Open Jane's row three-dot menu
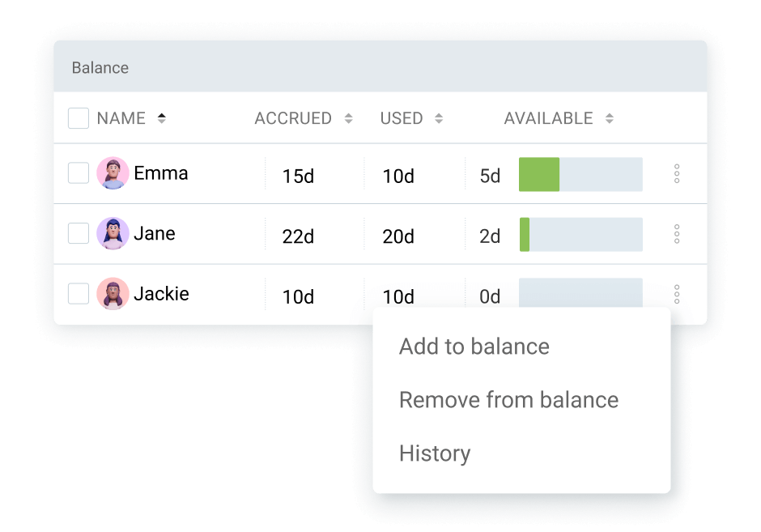761x532 pixels. 677,234
